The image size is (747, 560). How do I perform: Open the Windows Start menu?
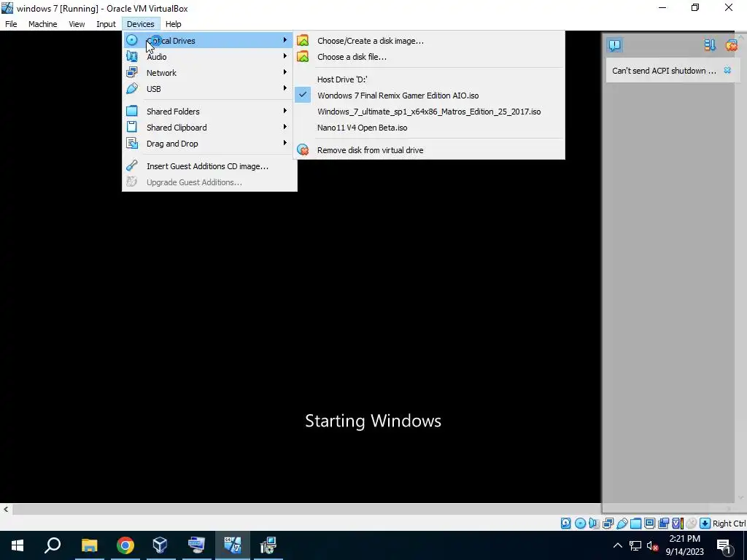[x=18, y=545]
